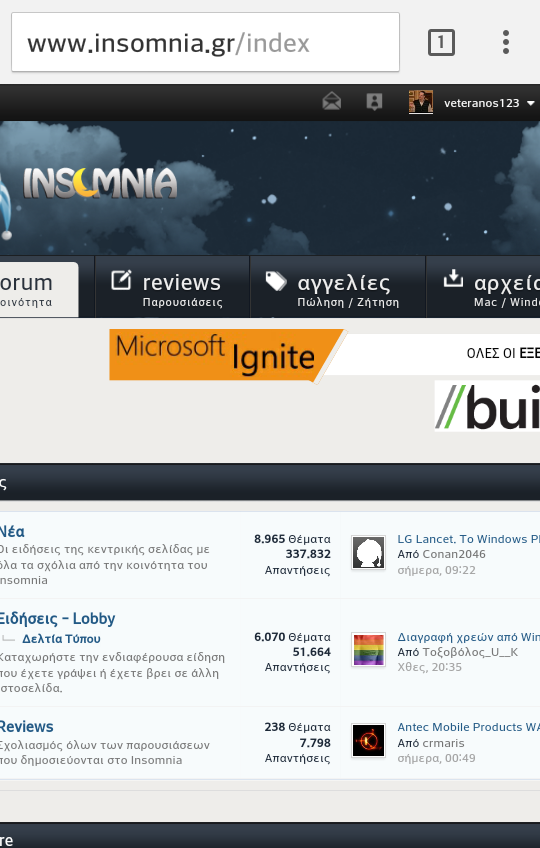Screen dimensions: 540x848
Task: Click the 7.798 replies count
Action: (315, 743)
